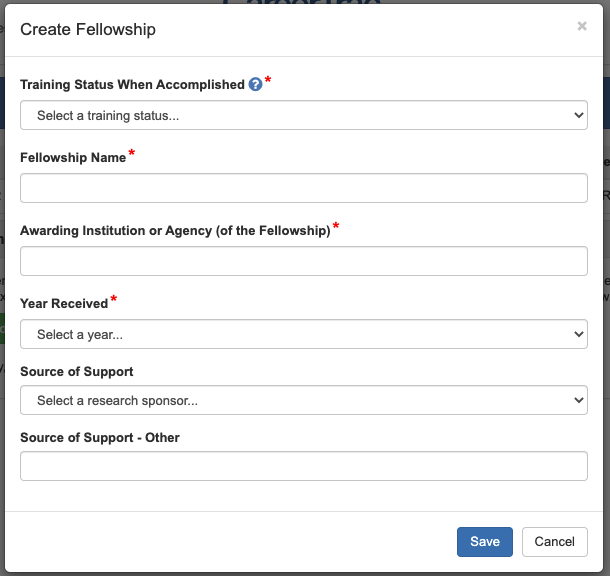This screenshot has height=576, width=610.
Task: Click the chevron arrow on year select
Action: point(578,334)
